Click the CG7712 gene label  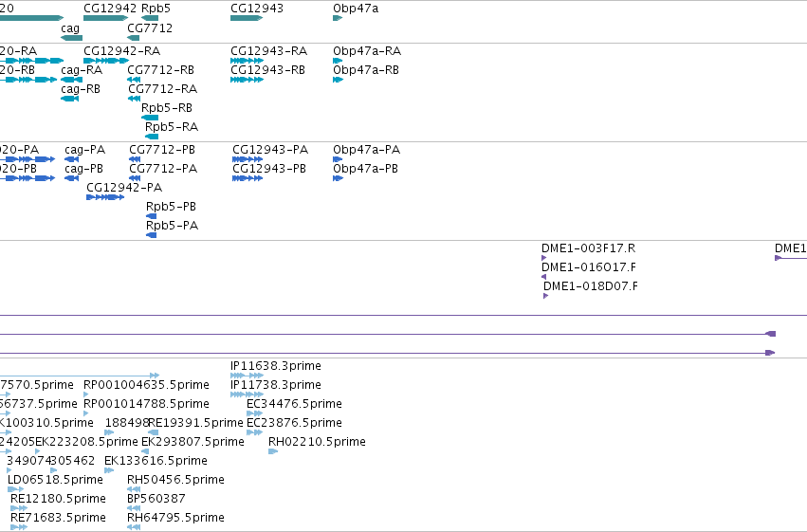tap(150, 28)
